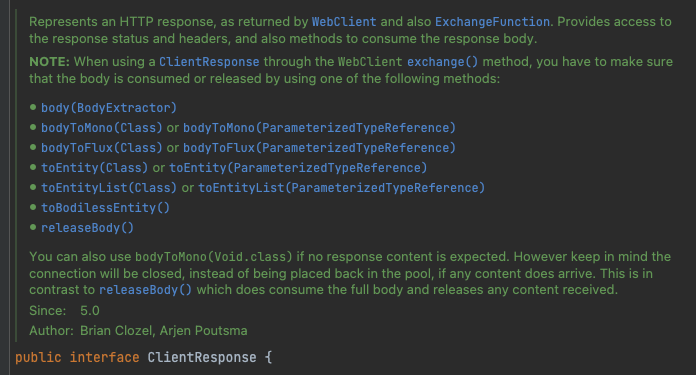Click the ClientResponse interface name in code
The height and width of the screenshot is (375, 696).
click(202, 357)
